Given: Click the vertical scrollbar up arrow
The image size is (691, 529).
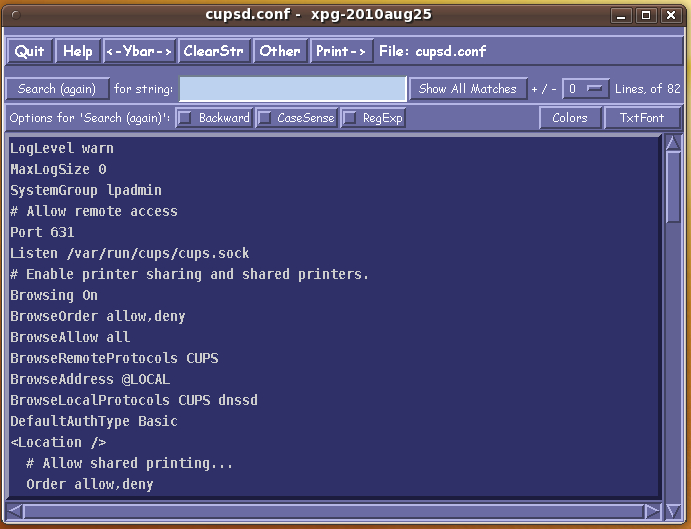Looking at the screenshot, I should click(673, 144).
